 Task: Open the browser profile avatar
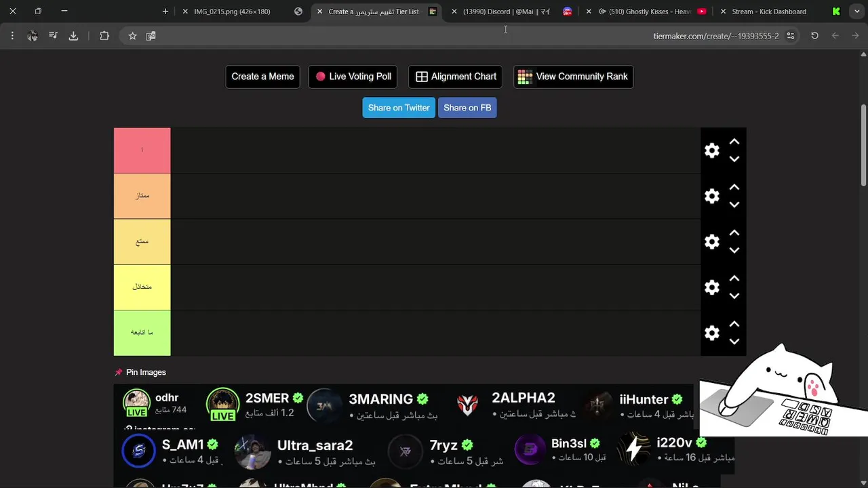[x=32, y=36]
